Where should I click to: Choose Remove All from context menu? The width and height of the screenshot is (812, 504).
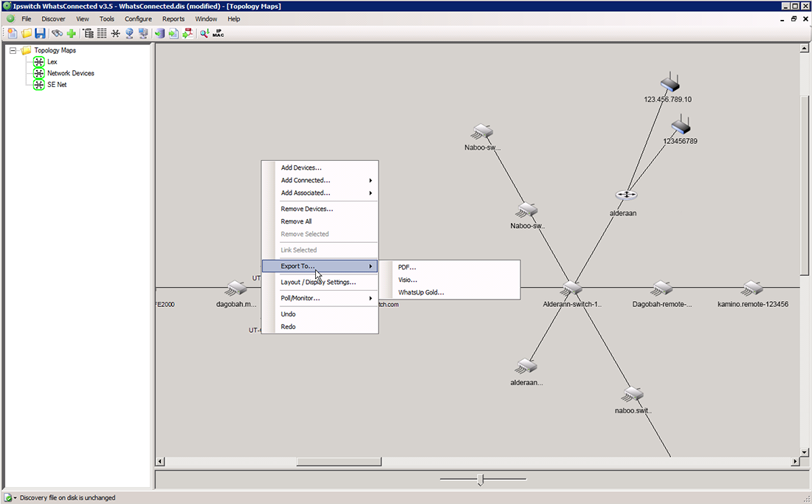pyautogui.click(x=320, y=221)
